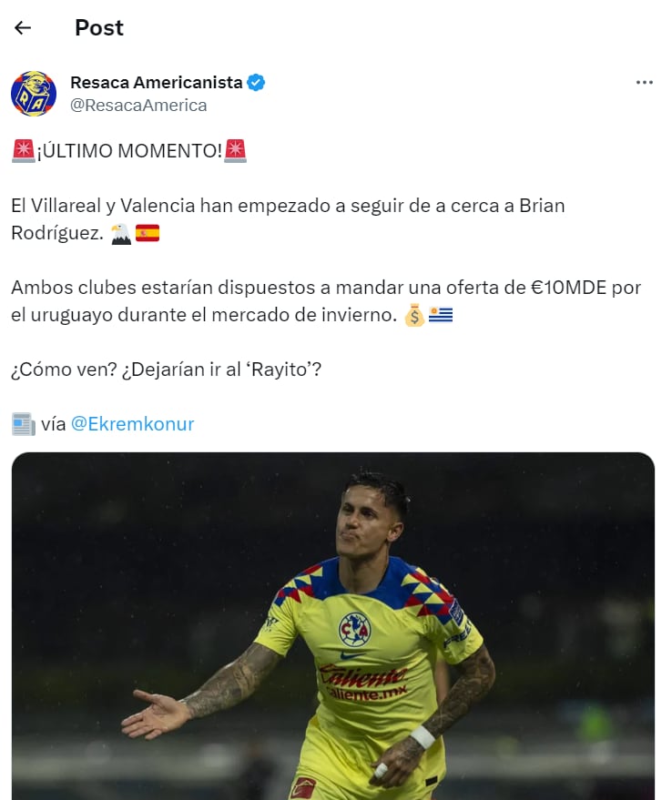Click the eagle emoji after Rodríguez
Screen dimensions: 672x800
point(121,233)
